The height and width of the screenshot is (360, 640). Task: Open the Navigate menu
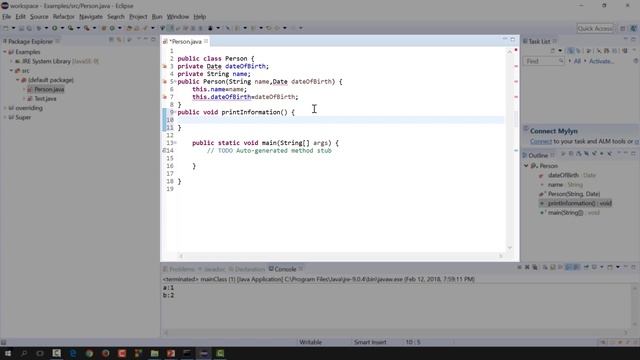point(91,17)
